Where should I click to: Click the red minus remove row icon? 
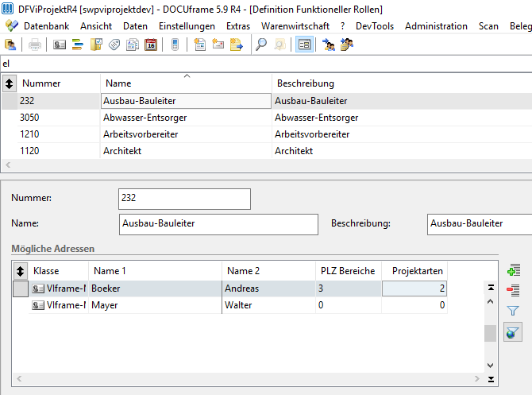[x=513, y=290]
